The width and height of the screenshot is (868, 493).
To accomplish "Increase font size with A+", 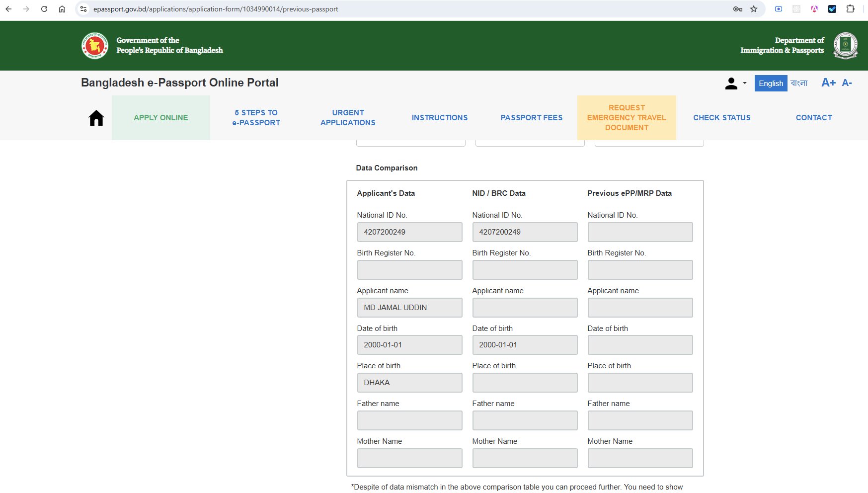I will (x=828, y=83).
